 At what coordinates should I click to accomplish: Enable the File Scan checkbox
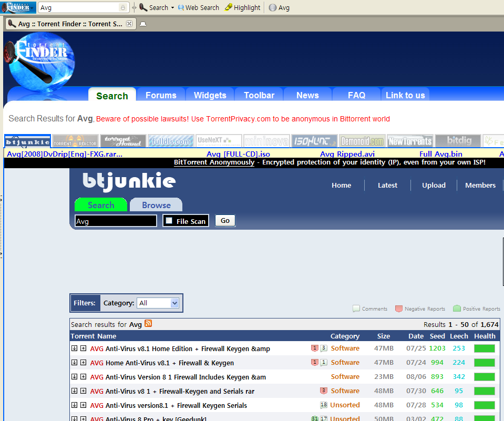point(169,221)
